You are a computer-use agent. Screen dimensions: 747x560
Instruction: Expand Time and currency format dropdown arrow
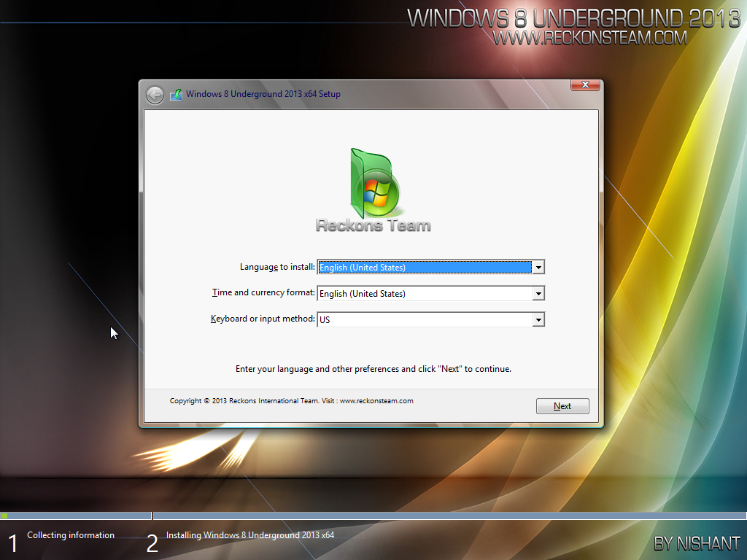coord(538,293)
